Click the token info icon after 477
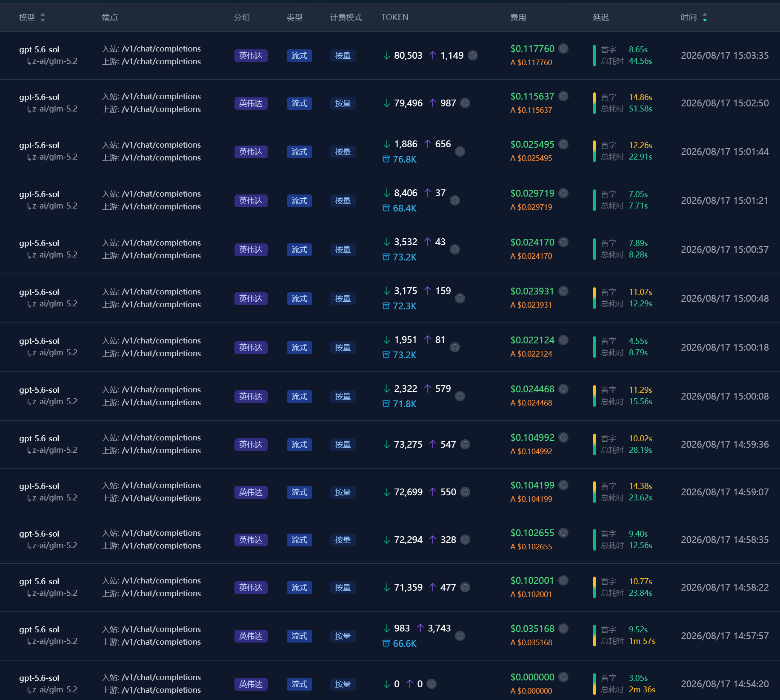Viewport: 780px width, 700px height. (466, 587)
